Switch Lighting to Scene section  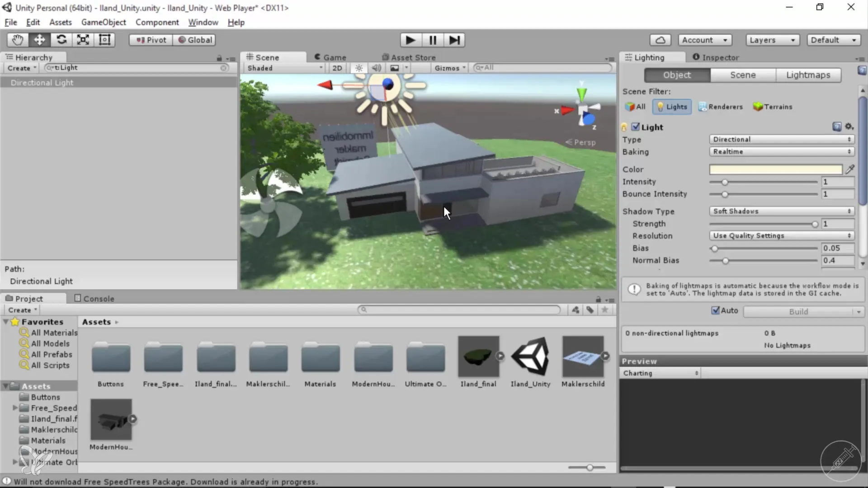point(743,75)
